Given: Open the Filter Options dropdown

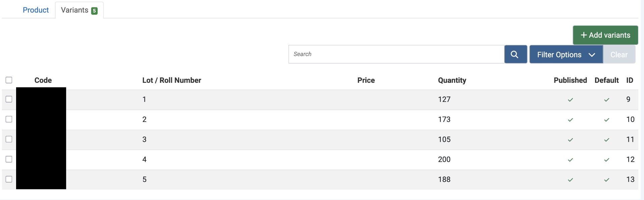Looking at the screenshot, I should click(566, 55).
